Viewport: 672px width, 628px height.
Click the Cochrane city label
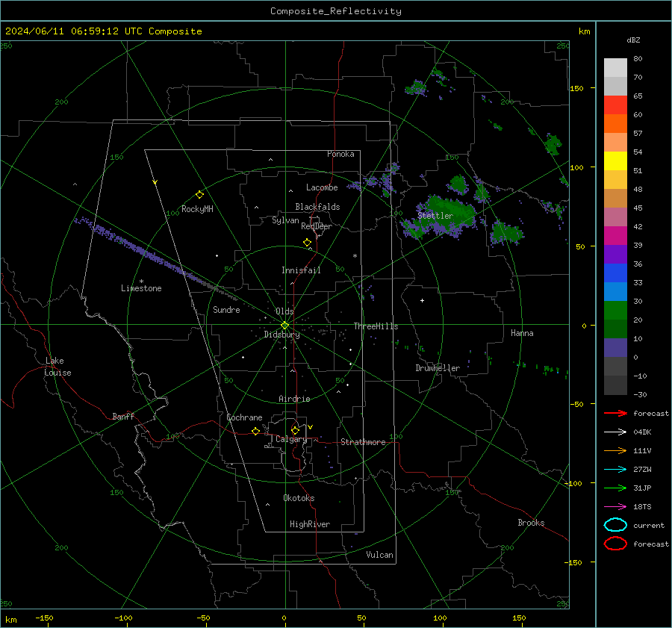tap(244, 417)
